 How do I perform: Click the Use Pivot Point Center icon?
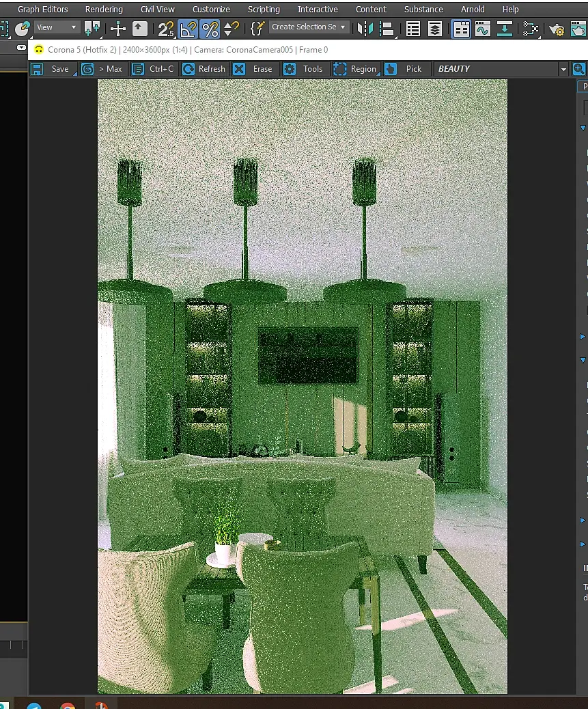[x=93, y=29]
